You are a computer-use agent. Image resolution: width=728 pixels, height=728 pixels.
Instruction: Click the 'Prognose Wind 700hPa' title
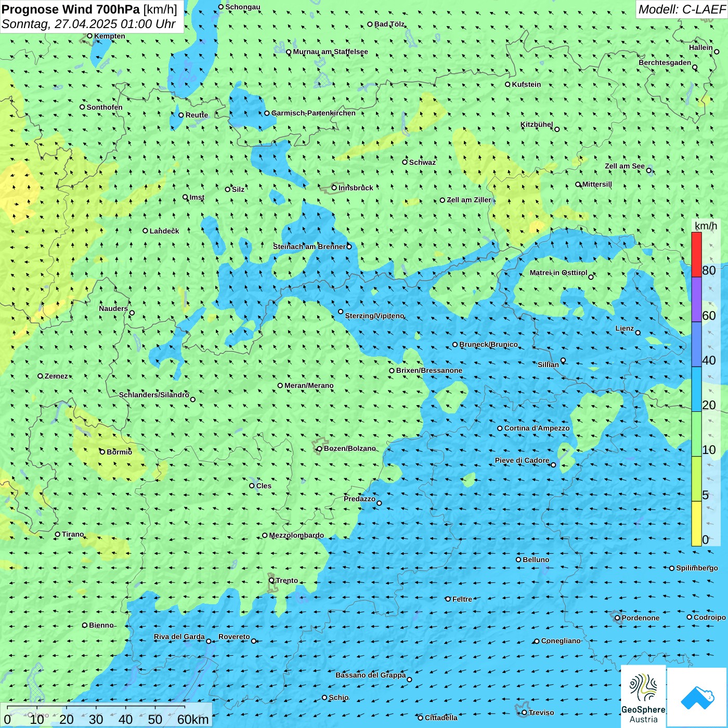pyautogui.click(x=71, y=9)
